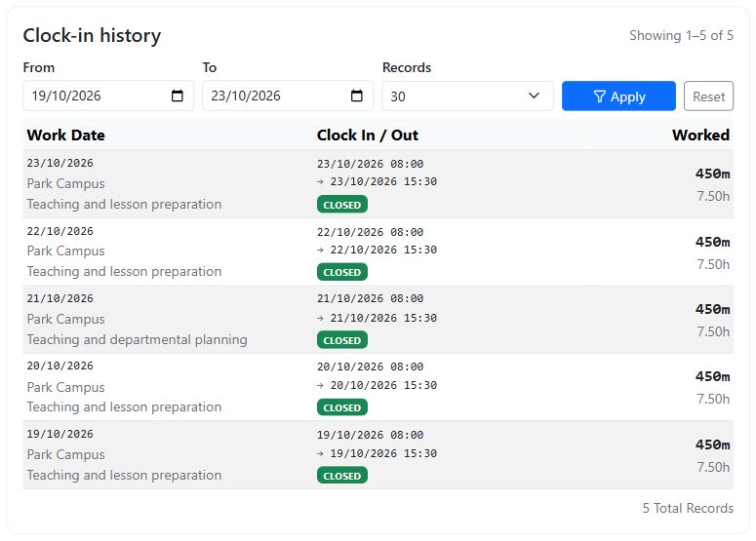This screenshot has height=541, width=756.
Task: Click the To date field 23/10/2026
Action: click(x=288, y=96)
